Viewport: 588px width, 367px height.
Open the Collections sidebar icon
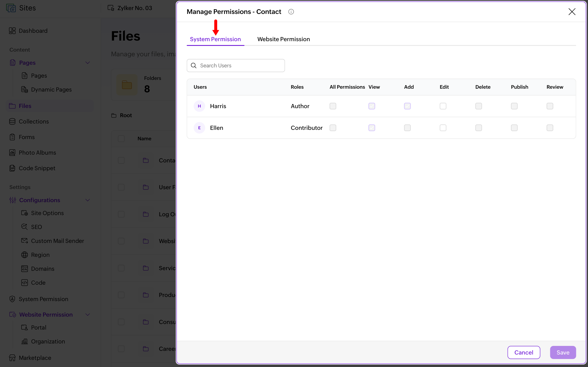12,121
